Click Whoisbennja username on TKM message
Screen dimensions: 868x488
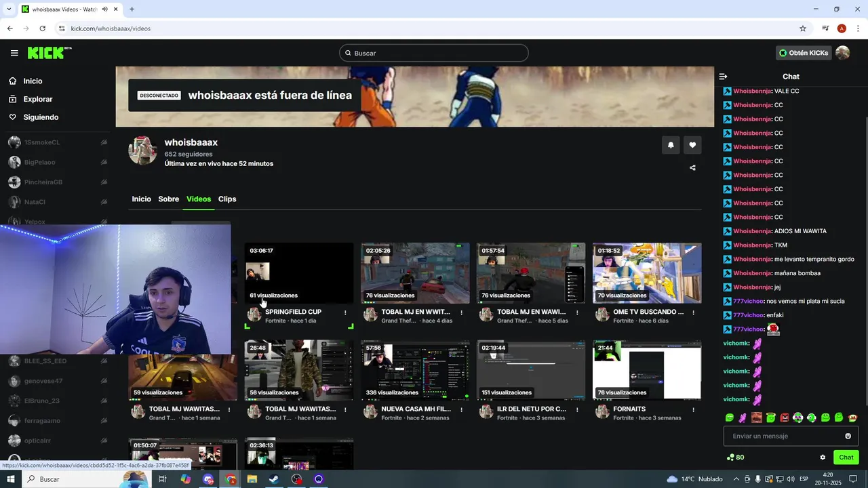click(751, 245)
